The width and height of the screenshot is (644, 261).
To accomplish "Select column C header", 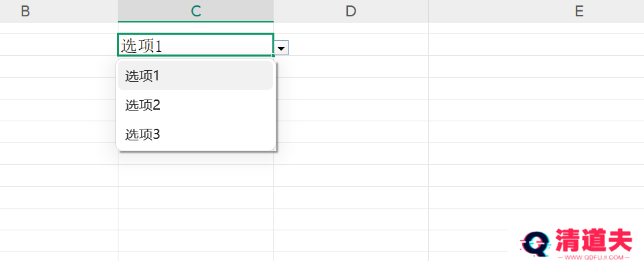I will pyautogui.click(x=196, y=11).
